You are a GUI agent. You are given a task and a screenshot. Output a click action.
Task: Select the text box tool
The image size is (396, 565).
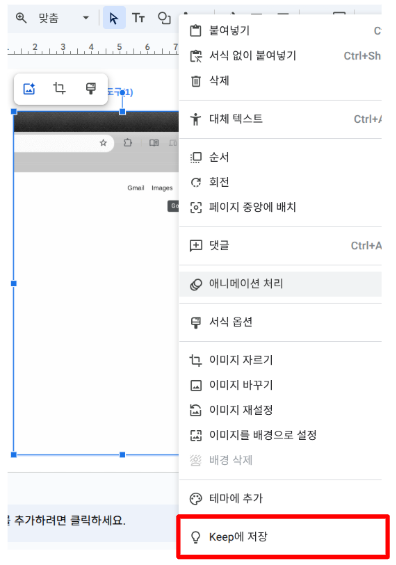point(138,18)
